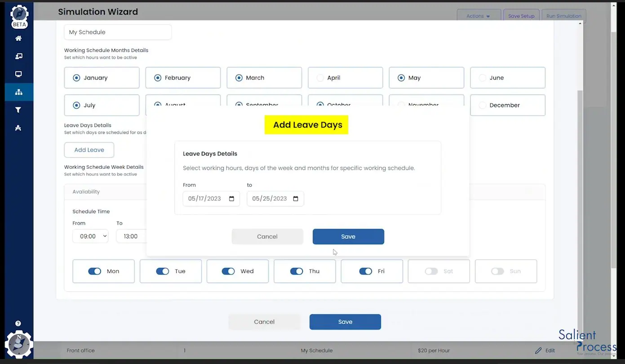625x364 pixels.
Task: Open the Actions dropdown menu
Action: (x=479, y=16)
